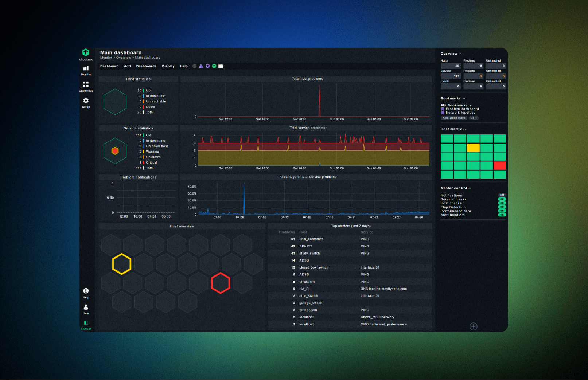588x380 pixels.
Task: Click the study_switch host row
Action: tap(350, 254)
